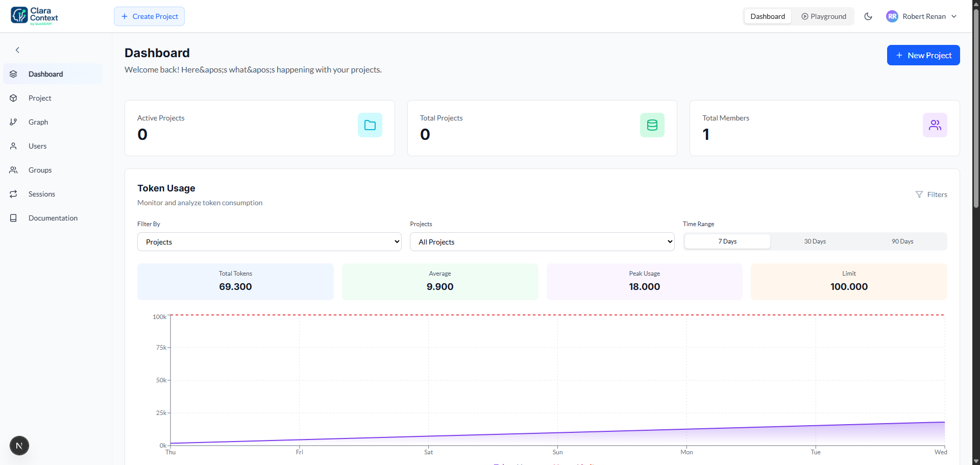
Task: Open the Users section from the sidebar
Action: point(38,146)
